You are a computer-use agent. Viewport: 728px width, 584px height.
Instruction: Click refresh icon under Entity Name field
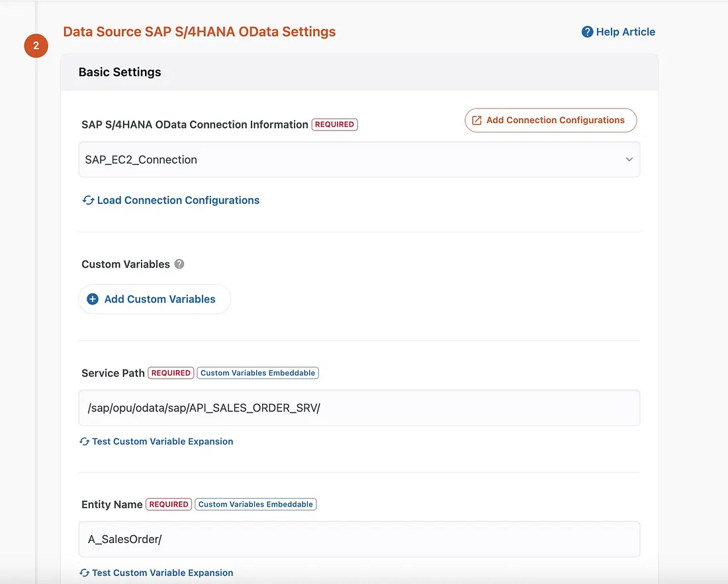[x=85, y=573]
